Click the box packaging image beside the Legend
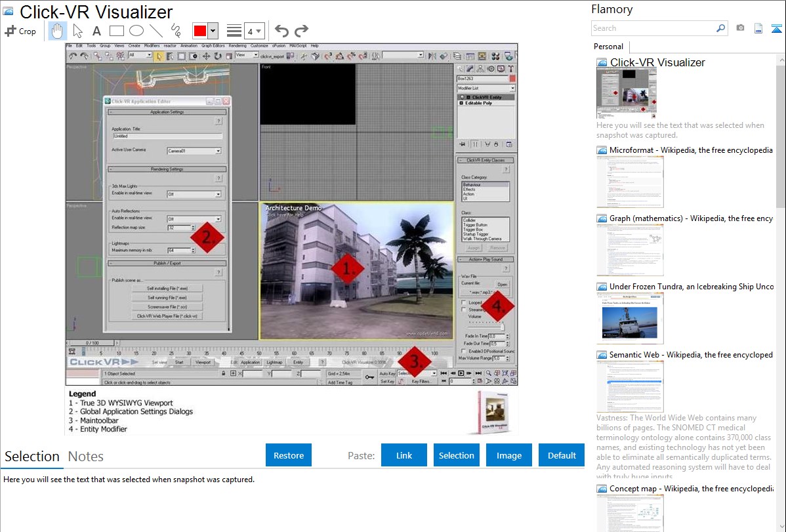The width and height of the screenshot is (786, 532). (493, 412)
